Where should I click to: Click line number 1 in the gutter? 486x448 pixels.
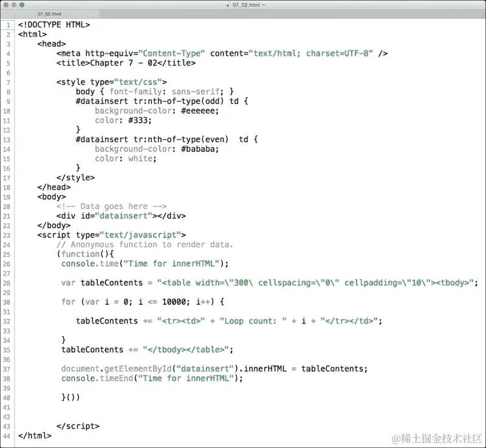coord(9,25)
